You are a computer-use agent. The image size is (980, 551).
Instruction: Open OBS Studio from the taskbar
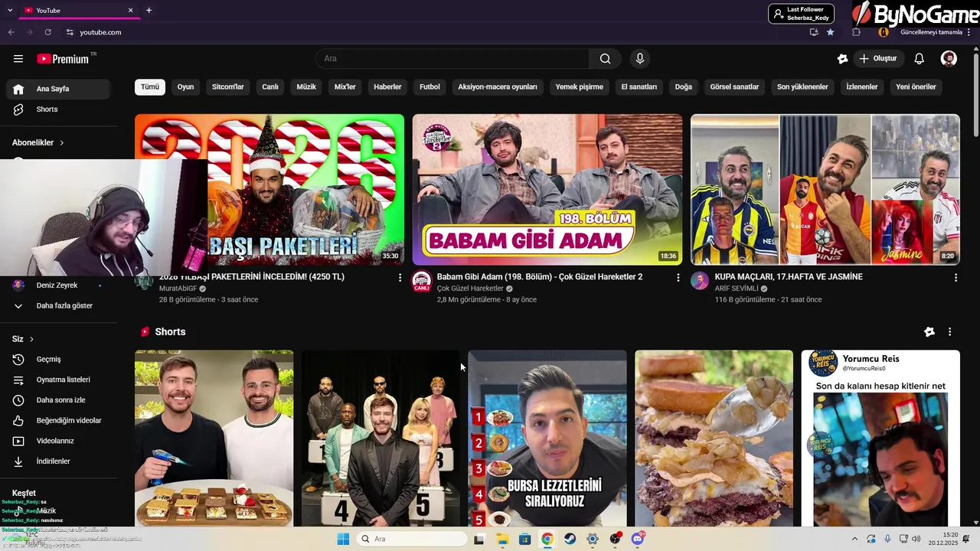pyautogui.click(x=615, y=539)
